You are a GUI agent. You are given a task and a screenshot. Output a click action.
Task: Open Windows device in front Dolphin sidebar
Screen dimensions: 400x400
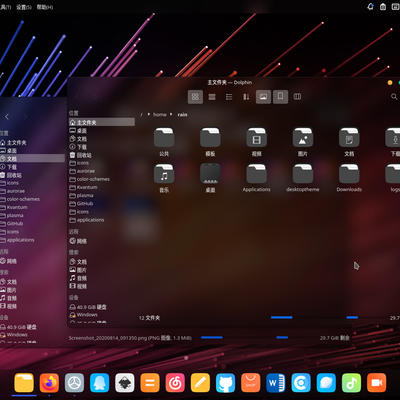pos(102,315)
